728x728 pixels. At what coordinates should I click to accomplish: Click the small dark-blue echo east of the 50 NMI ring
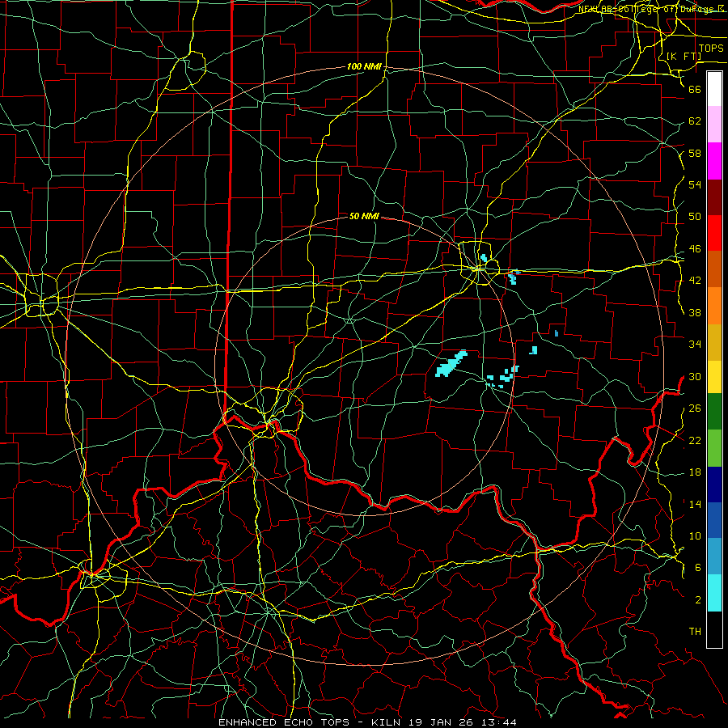point(557,333)
